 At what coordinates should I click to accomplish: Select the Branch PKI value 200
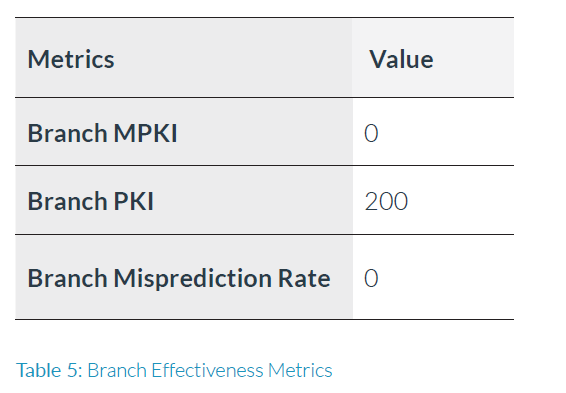(386, 201)
